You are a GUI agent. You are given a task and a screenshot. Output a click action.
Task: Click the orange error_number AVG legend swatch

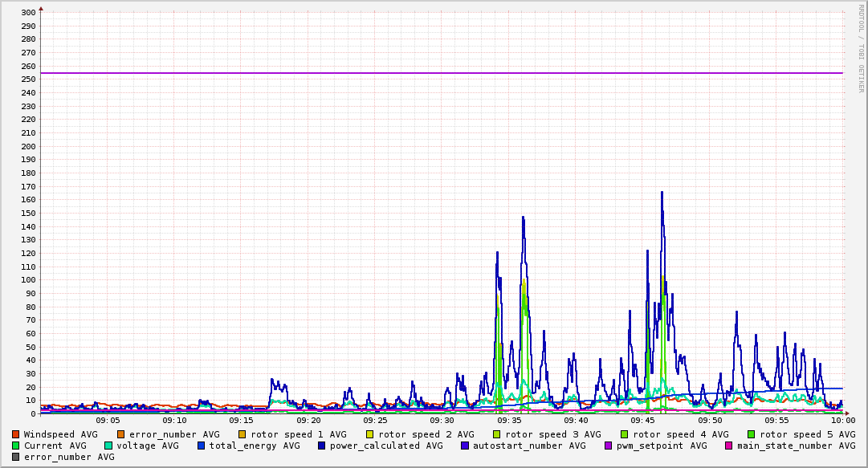point(121,434)
